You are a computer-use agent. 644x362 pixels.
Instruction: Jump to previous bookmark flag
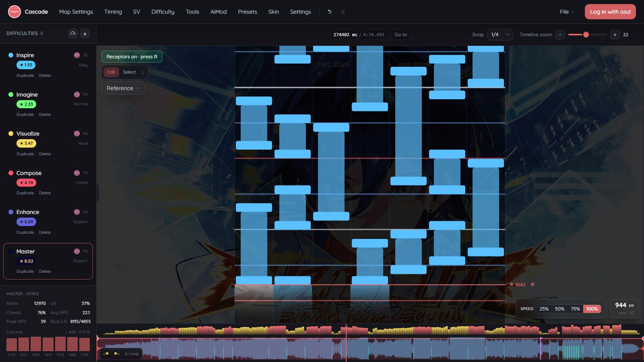[x=106, y=354]
